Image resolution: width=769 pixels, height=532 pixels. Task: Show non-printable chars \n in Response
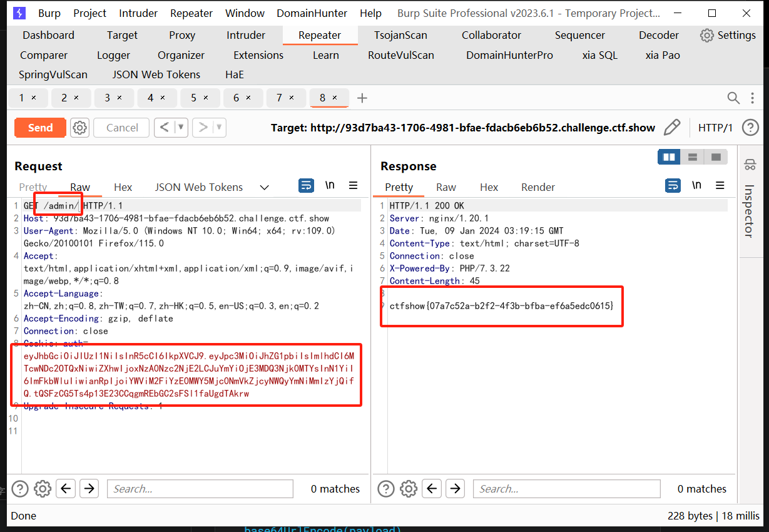(696, 186)
